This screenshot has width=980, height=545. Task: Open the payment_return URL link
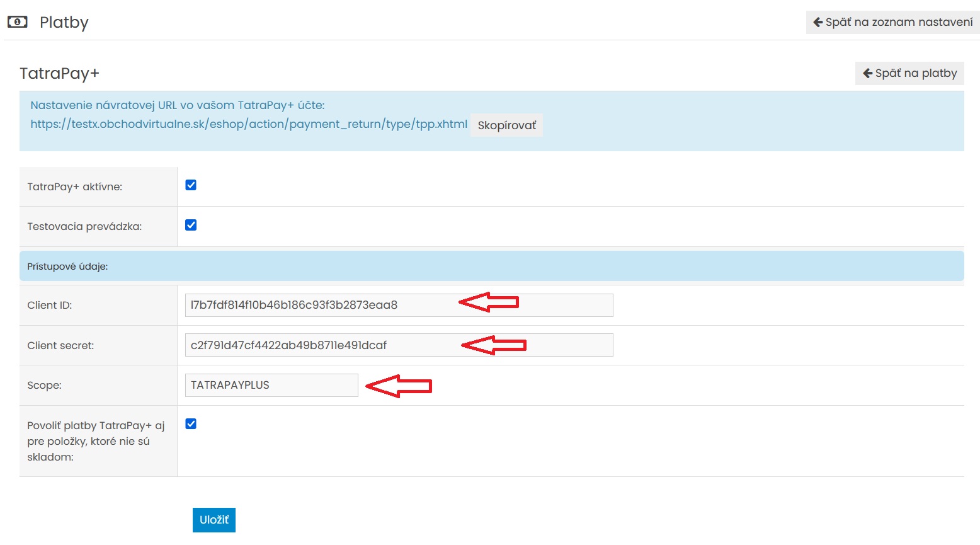[249, 124]
